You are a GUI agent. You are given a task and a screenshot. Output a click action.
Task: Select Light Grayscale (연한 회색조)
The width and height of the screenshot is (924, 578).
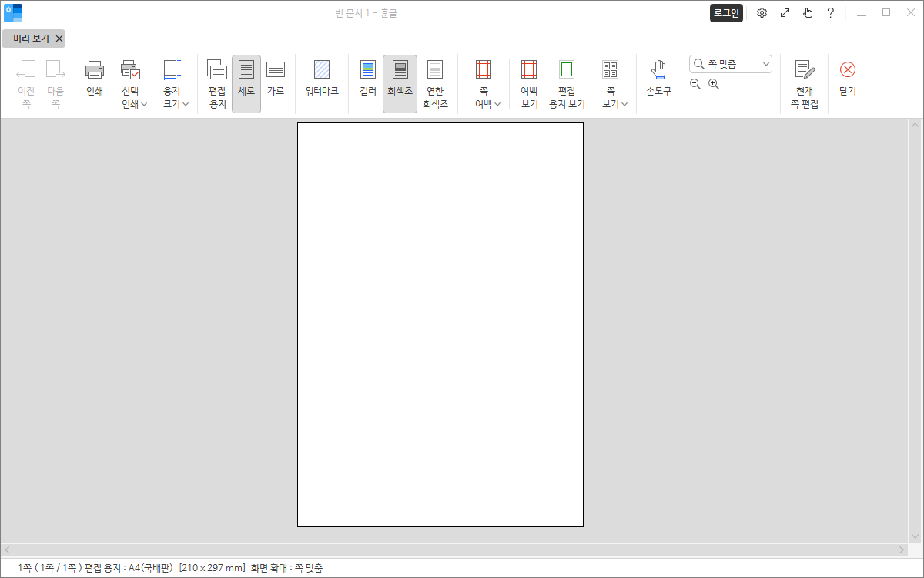coord(435,85)
